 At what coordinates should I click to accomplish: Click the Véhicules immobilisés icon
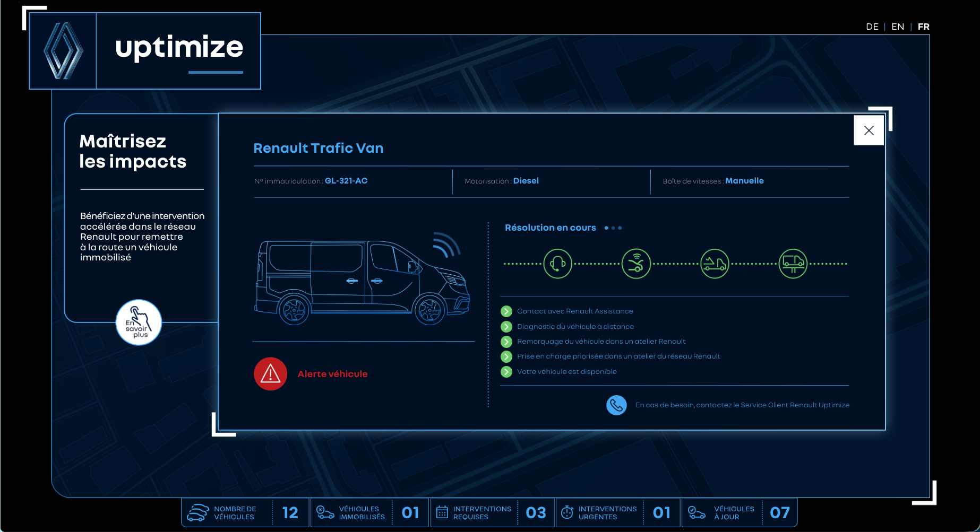(x=325, y=512)
